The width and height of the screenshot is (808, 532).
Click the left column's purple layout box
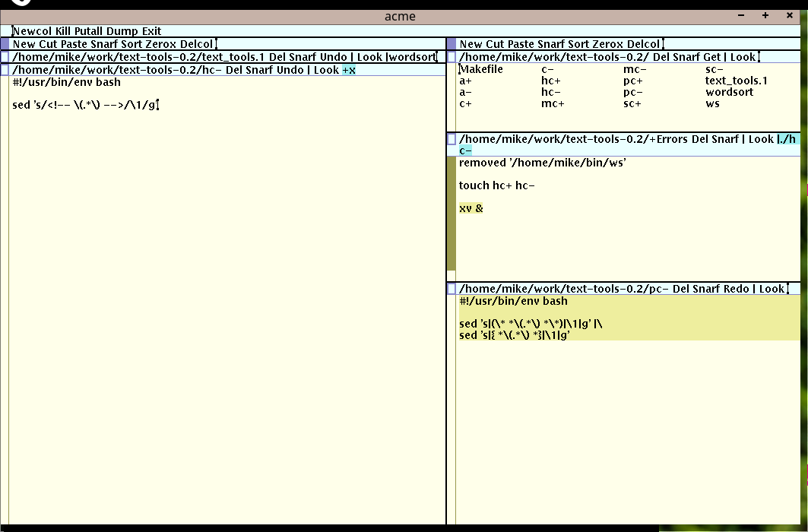(5, 44)
